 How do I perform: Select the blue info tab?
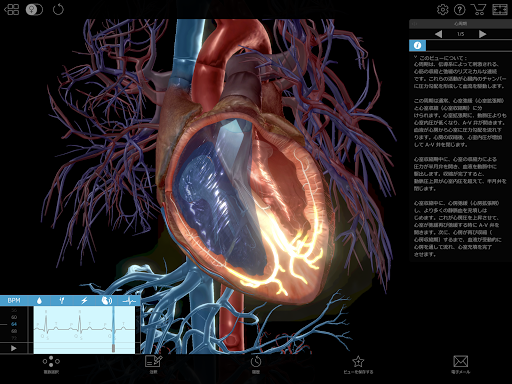pos(417,45)
